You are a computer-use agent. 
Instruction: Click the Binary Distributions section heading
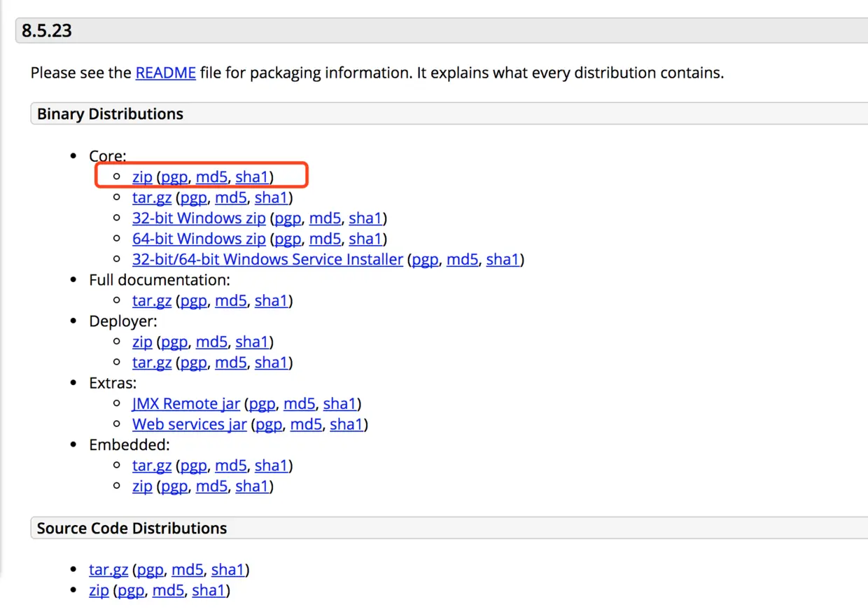pos(110,114)
